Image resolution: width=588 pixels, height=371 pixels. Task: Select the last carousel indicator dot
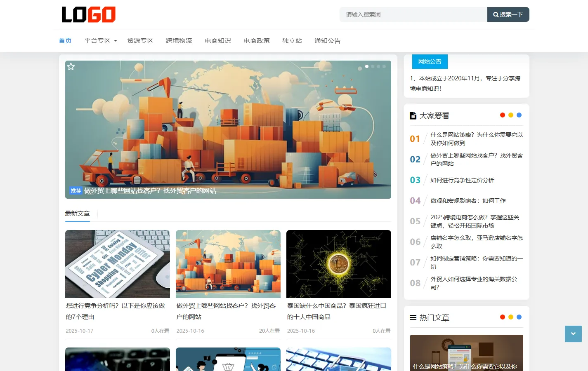384,66
